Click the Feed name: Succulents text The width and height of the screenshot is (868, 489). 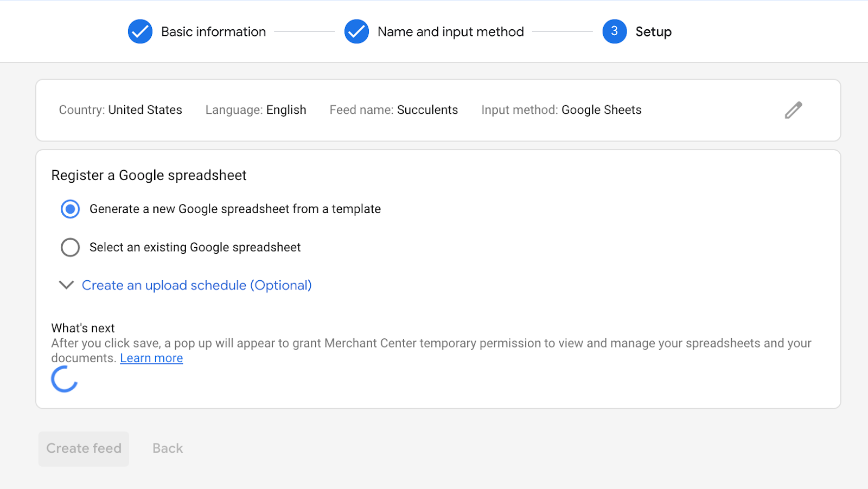(394, 110)
